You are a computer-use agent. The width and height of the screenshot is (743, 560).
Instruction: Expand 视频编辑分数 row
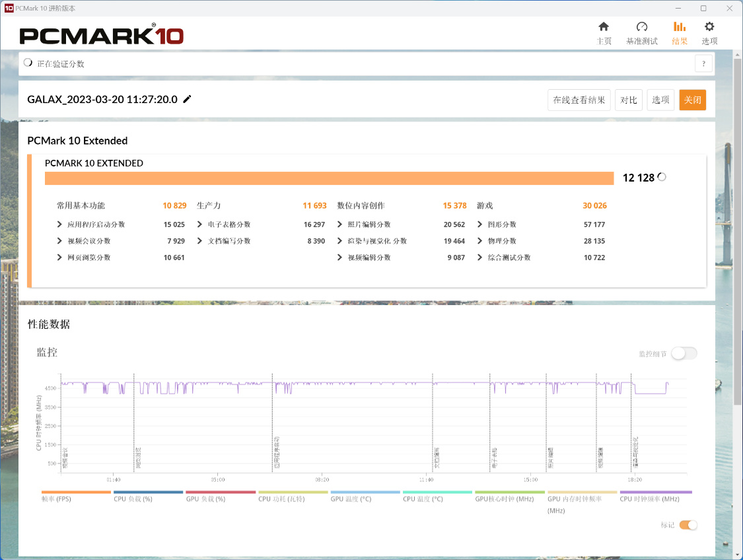click(339, 258)
